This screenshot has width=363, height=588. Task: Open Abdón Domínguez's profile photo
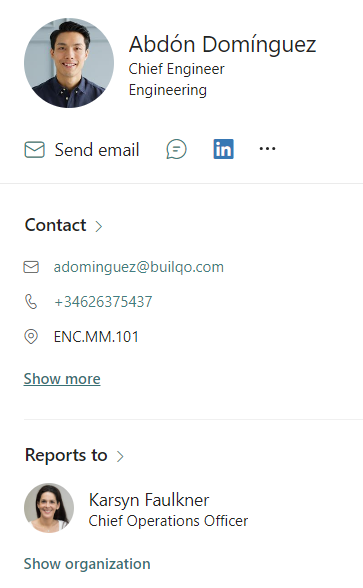pyautogui.click(x=69, y=63)
